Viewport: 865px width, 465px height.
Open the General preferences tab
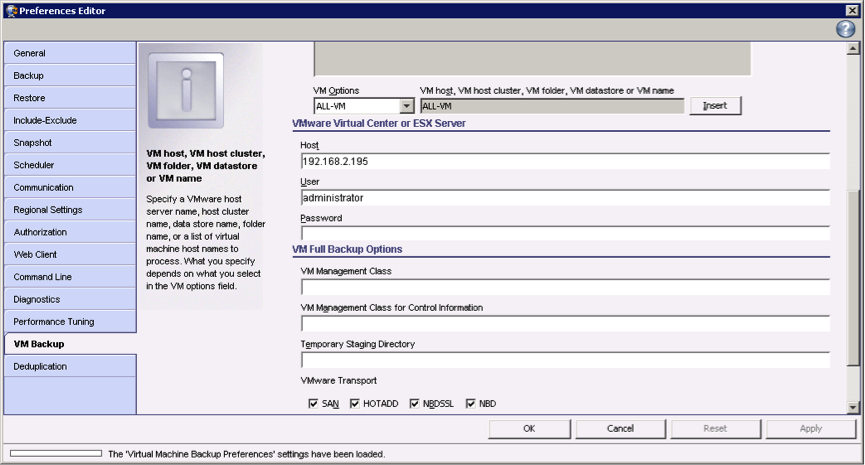click(x=70, y=53)
